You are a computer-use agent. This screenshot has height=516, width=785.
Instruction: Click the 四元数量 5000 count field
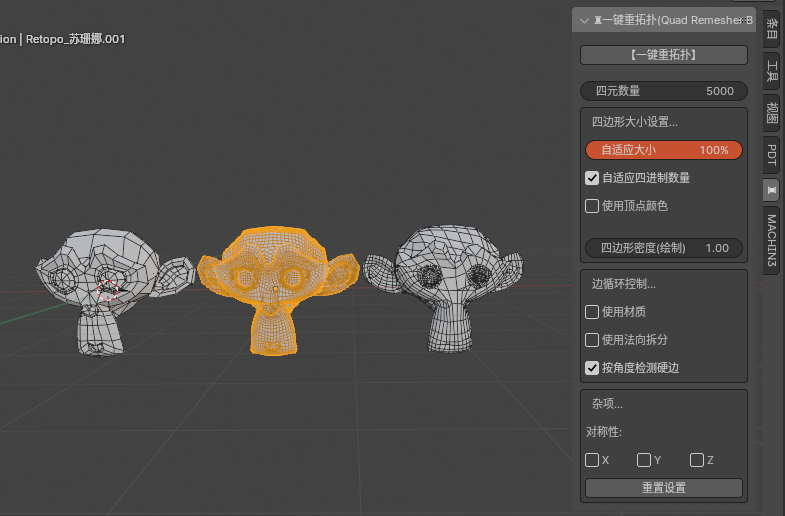(663, 91)
